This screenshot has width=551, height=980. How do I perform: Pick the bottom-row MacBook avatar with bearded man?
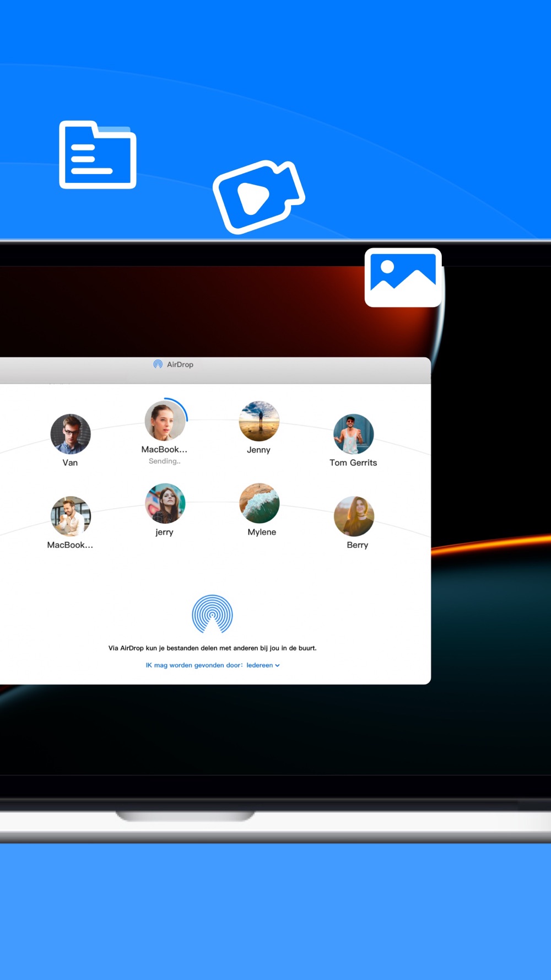point(71,516)
